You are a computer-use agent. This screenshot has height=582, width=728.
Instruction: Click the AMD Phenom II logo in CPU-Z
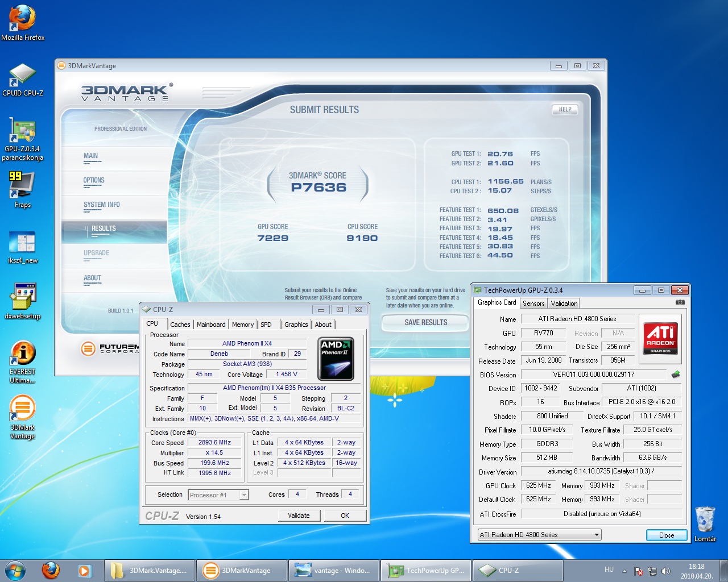pyautogui.click(x=336, y=359)
